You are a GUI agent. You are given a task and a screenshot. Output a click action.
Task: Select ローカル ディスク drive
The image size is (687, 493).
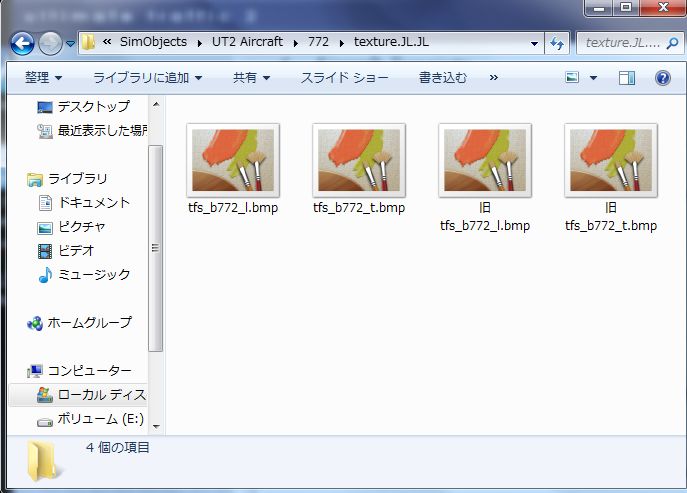[x=103, y=395]
